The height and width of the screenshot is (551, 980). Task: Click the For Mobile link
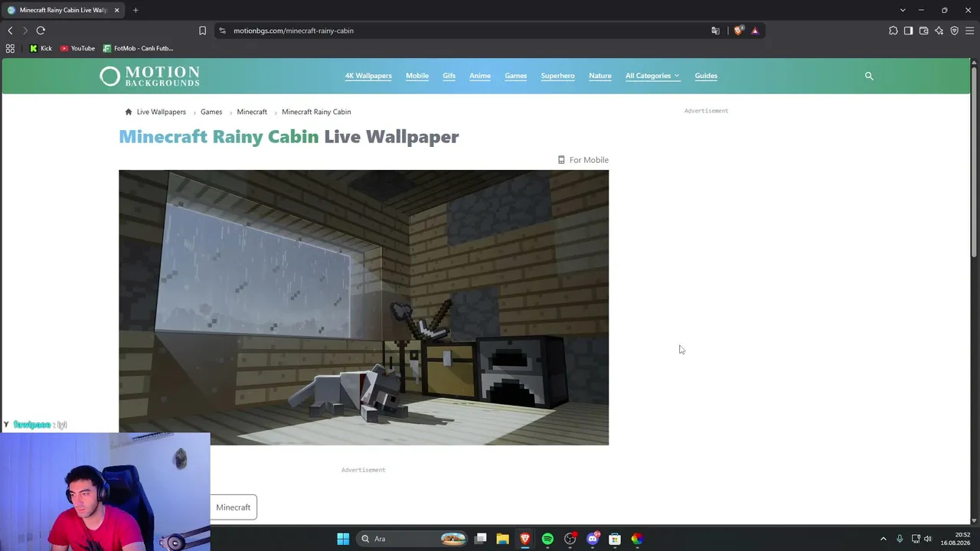tap(583, 160)
